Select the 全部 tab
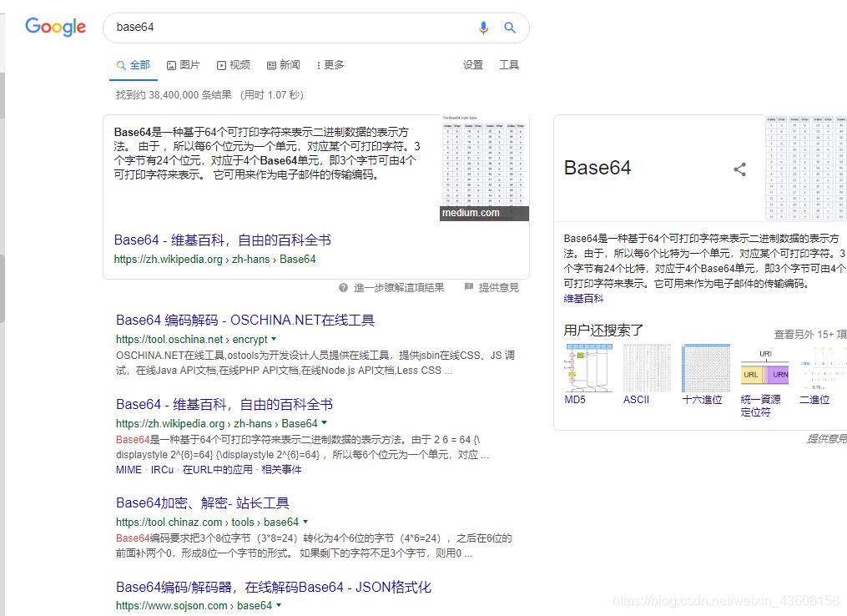The image size is (847, 616). (x=134, y=65)
